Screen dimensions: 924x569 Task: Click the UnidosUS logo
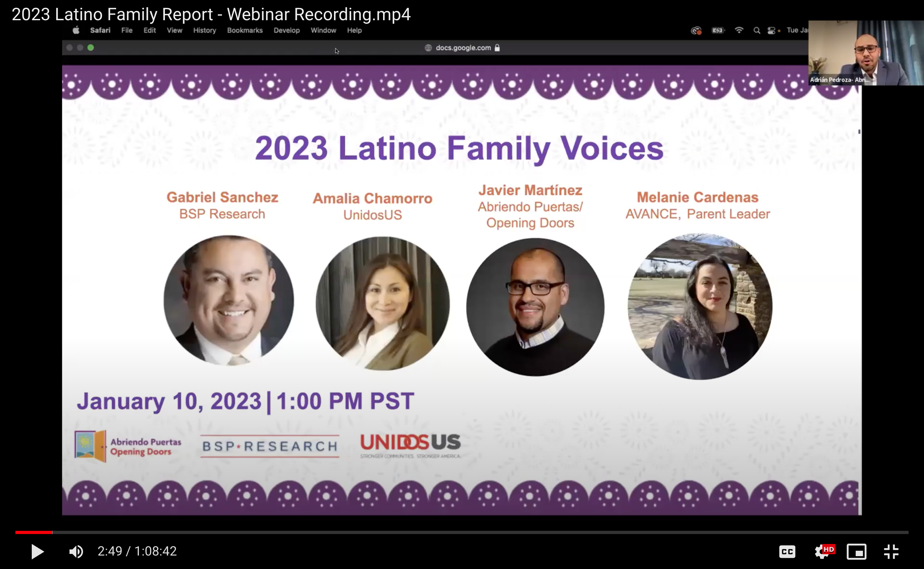(411, 446)
